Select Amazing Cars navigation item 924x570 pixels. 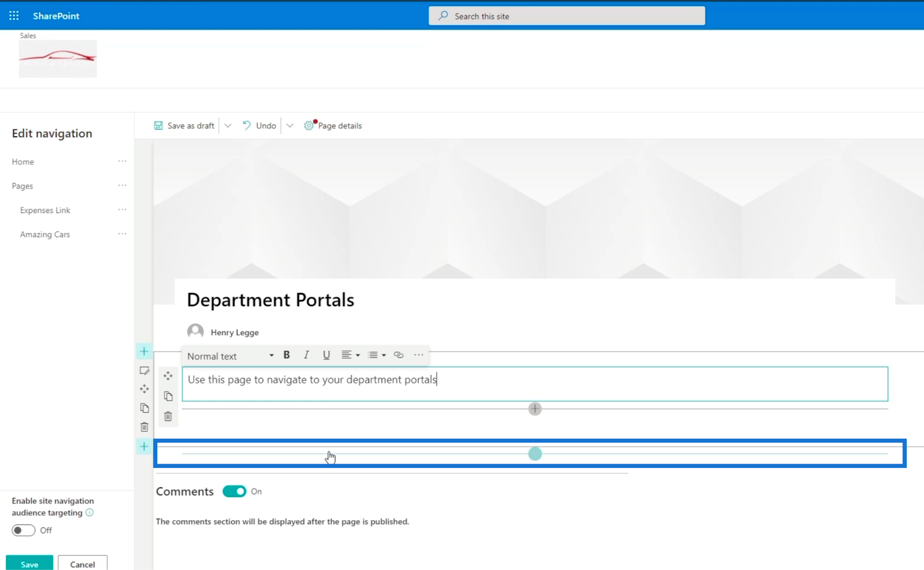point(45,234)
